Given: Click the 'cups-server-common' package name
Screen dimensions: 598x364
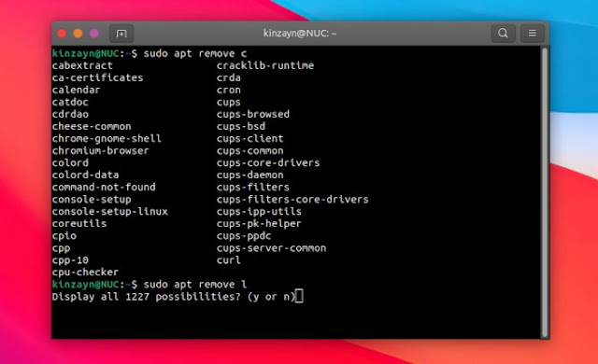Looking at the screenshot, I should click(272, 248).
